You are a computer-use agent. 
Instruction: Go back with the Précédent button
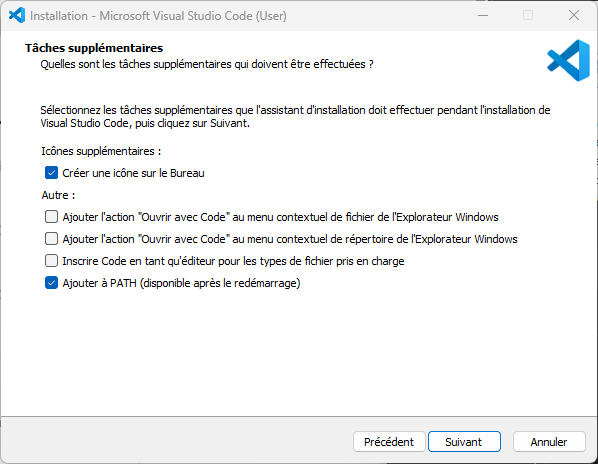pos(389,442)
